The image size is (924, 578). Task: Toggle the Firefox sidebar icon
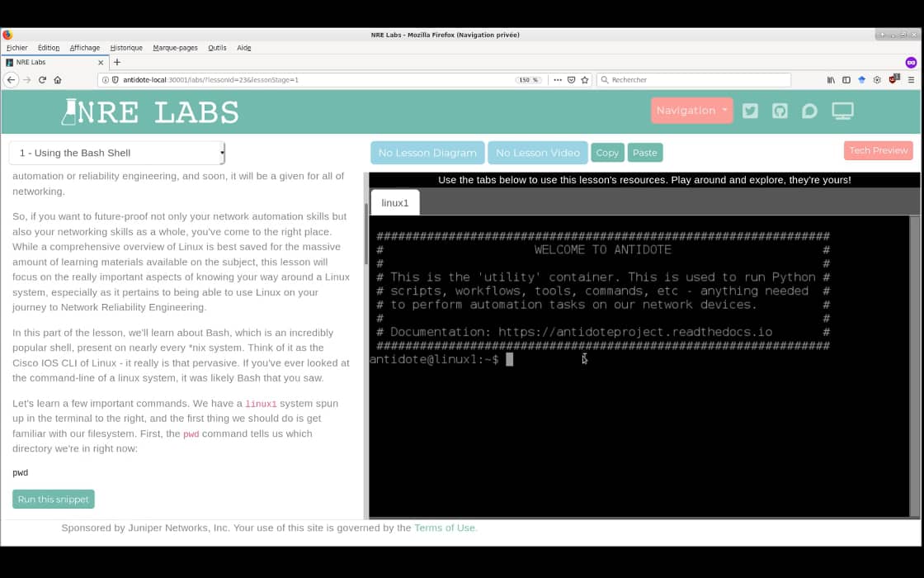(846, 79)
